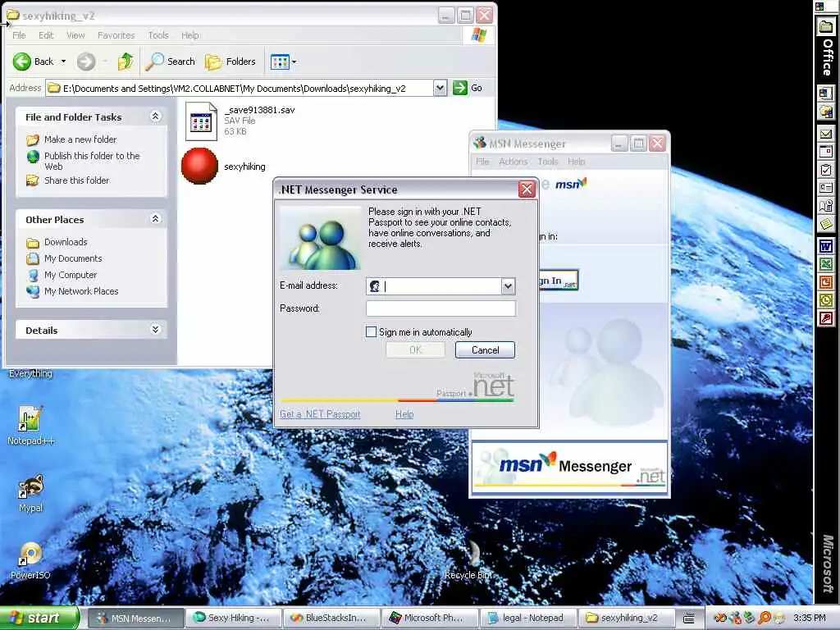Open the Edit menu in Explorer

point(46,35)
